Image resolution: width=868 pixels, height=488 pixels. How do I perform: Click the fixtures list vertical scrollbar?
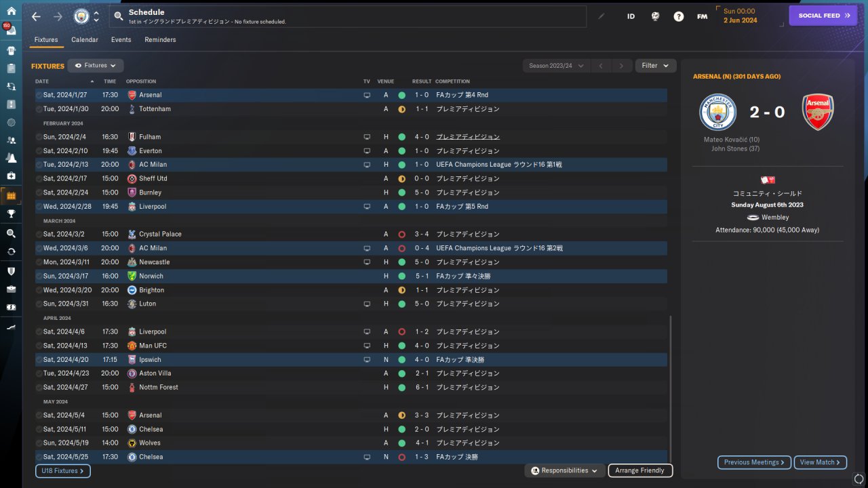click(669, 388)
